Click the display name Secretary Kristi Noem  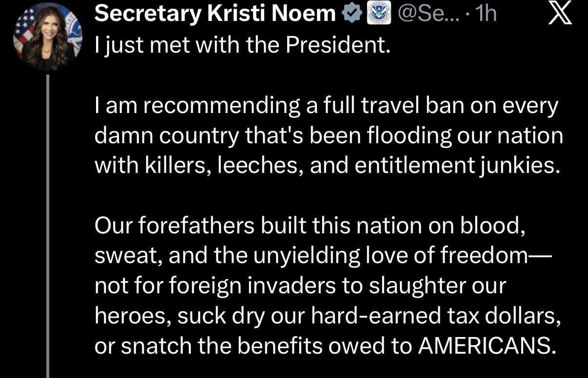click(x=215, y=14)
